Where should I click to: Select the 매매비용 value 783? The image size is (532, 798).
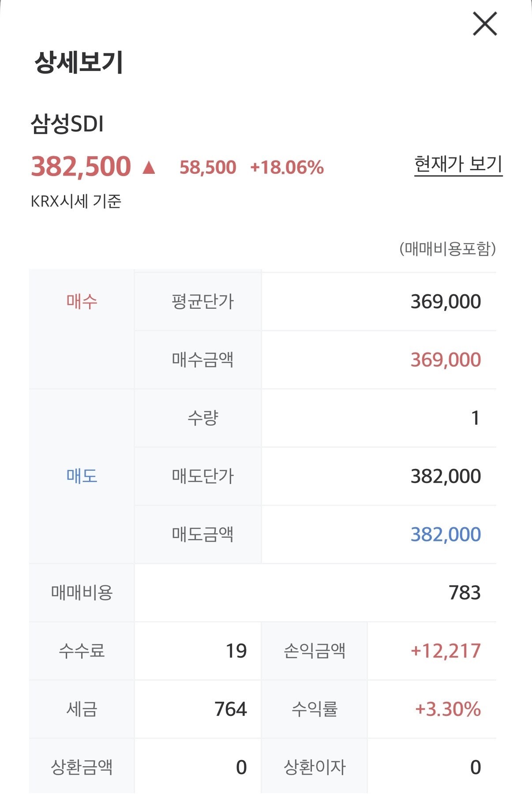464,593
